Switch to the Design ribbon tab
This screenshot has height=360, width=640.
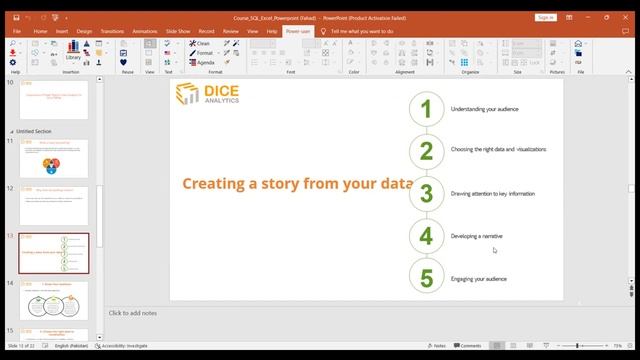(x=84, y=31)
